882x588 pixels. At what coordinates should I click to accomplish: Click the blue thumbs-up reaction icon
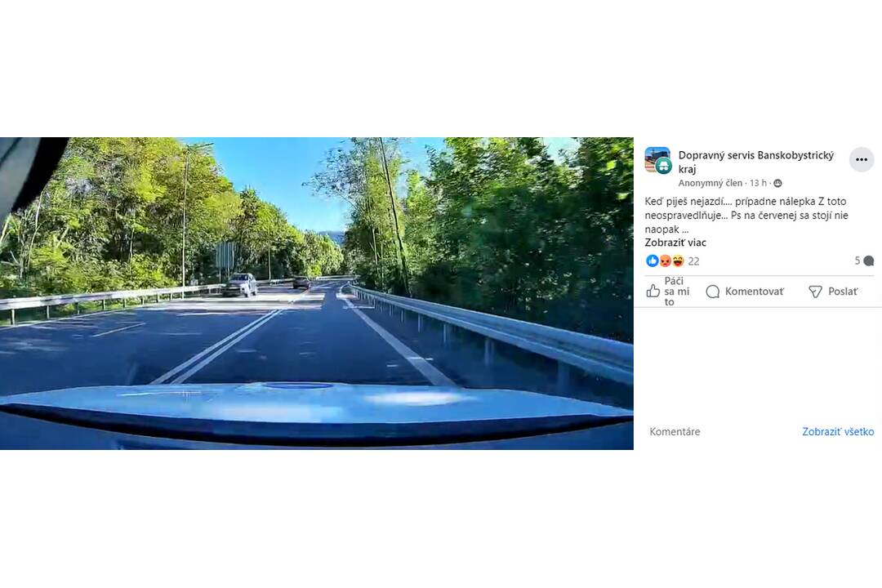click(x=653, y=261)
